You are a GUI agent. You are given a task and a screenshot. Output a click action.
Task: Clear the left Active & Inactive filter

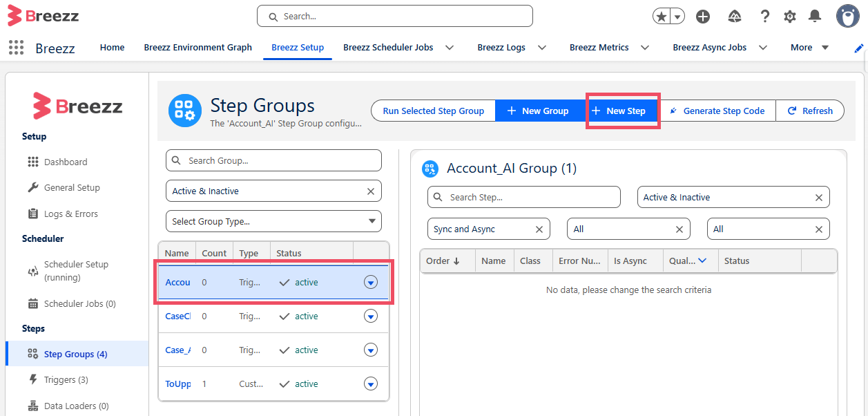[371, 191]
